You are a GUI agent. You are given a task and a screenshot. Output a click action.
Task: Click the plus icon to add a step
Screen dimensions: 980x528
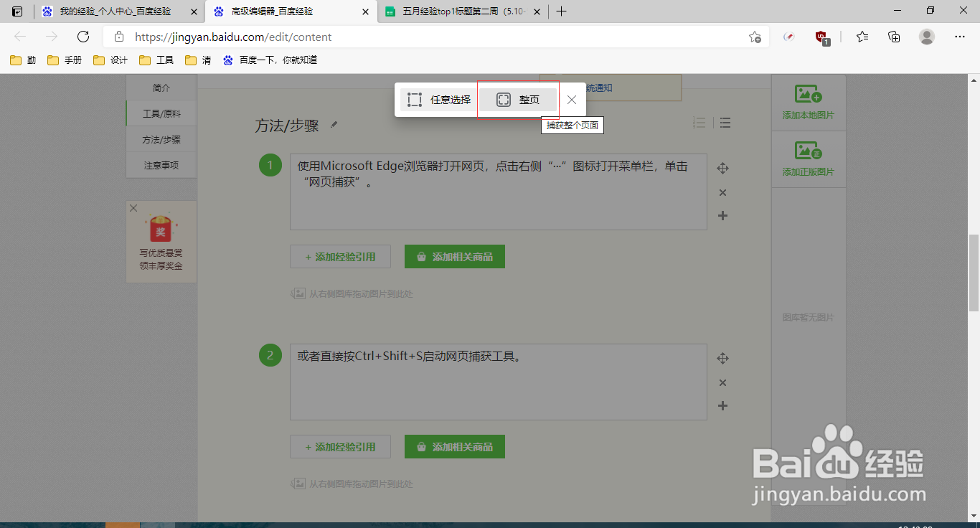pyautogui.click(x=722, y=215)
